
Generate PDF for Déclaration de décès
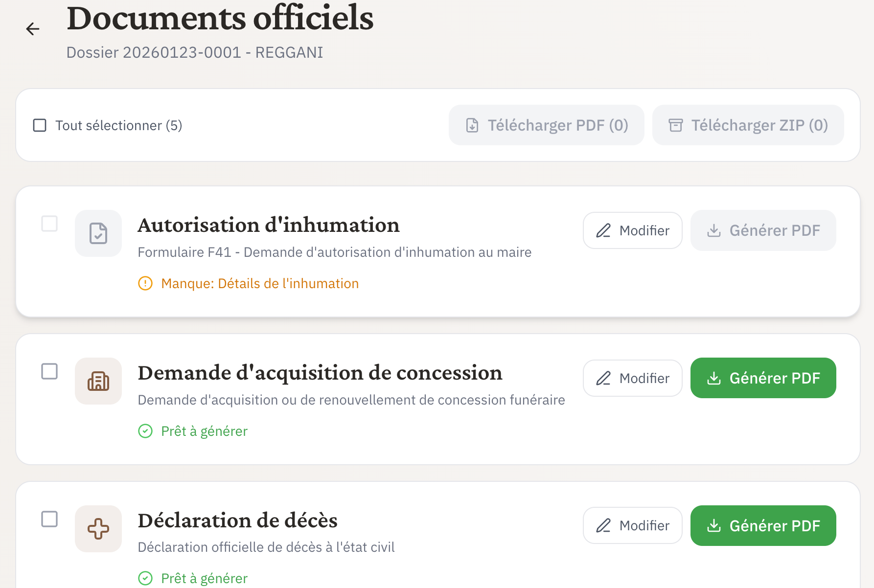pyautogui.click(x=763, y=525)
